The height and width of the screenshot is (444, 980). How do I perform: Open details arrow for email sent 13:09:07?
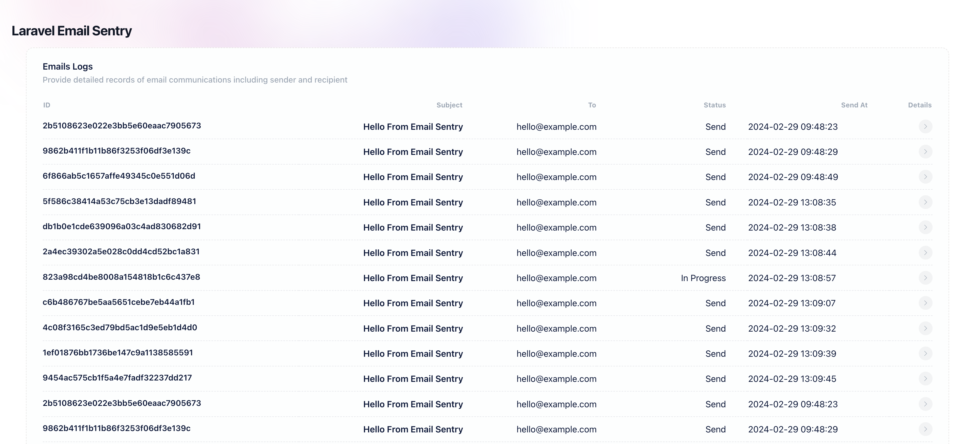[x=925, y=303]
